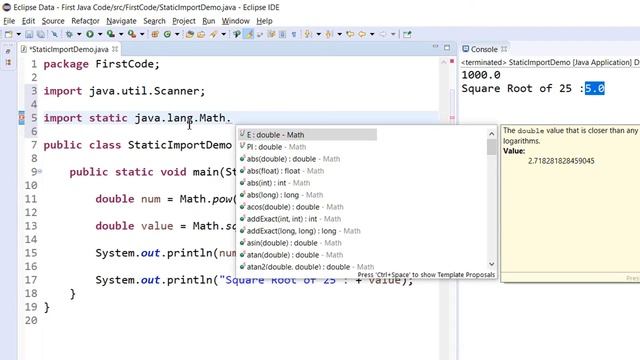Open the New wizard dropdown arrow
This screenshot has width=640, height=360.
(x=18, y=34)
